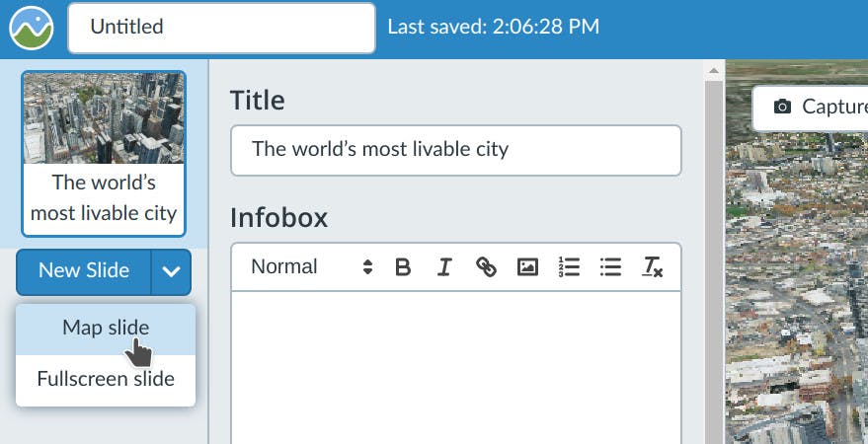The image size is (868, 444).
Task: Choose Map slide from the menu
Action: 106,329
